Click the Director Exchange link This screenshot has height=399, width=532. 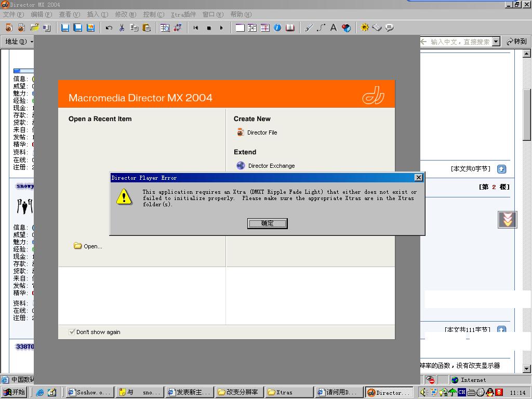tap(271, 166)
